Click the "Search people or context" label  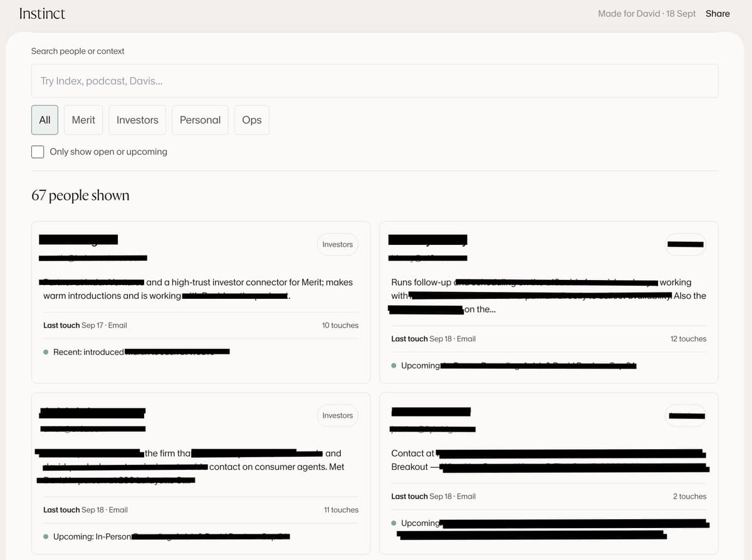tap(78, 51)
